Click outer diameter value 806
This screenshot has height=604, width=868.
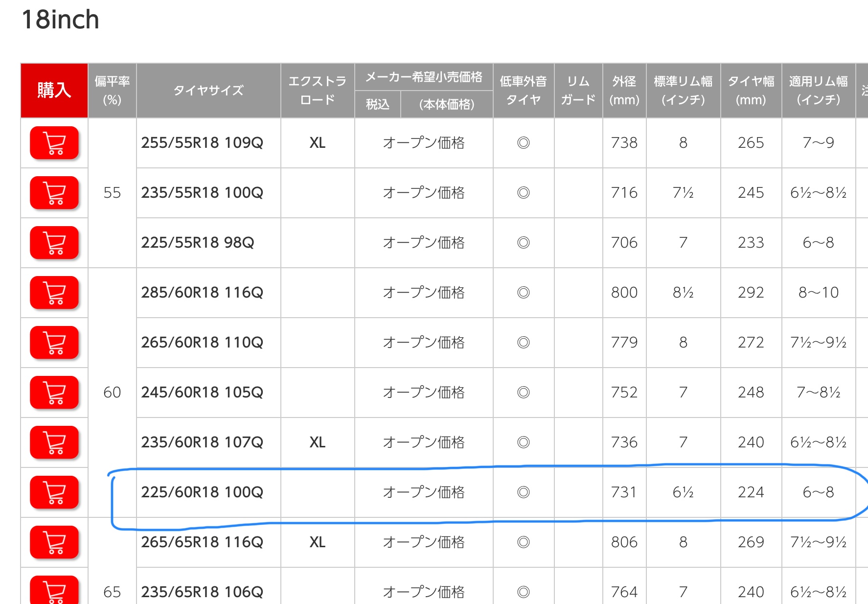point(624,542)
